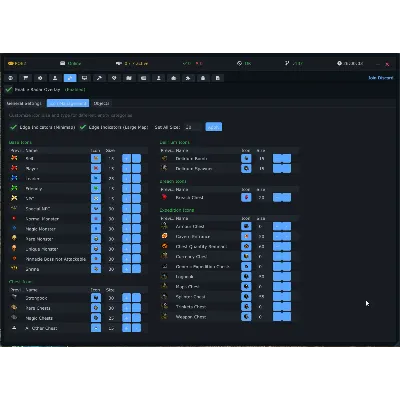
Task: Change the icon for Breach Chest
Action: coord(246,197)
